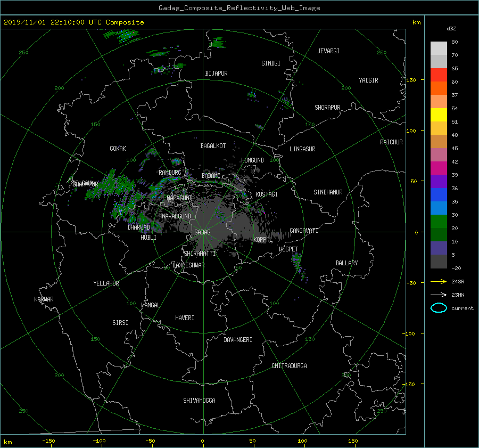The width and height of the screenshot is (479, 448).
Task: Click the Gadag_Composite_Reflectivity_Web_Image title
Action: [239, 8]
